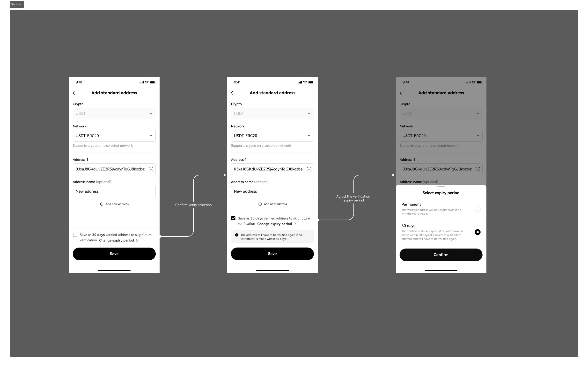Viewport: 588px width, 367px height.
Task: Enable Save as 30 days verified address checkbox
Action: click(x=75, y=235)
